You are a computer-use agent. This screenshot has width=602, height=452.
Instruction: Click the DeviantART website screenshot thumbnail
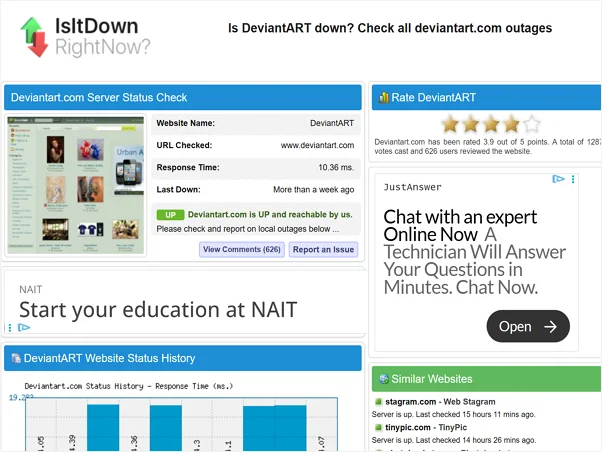[x=76, y=184]
